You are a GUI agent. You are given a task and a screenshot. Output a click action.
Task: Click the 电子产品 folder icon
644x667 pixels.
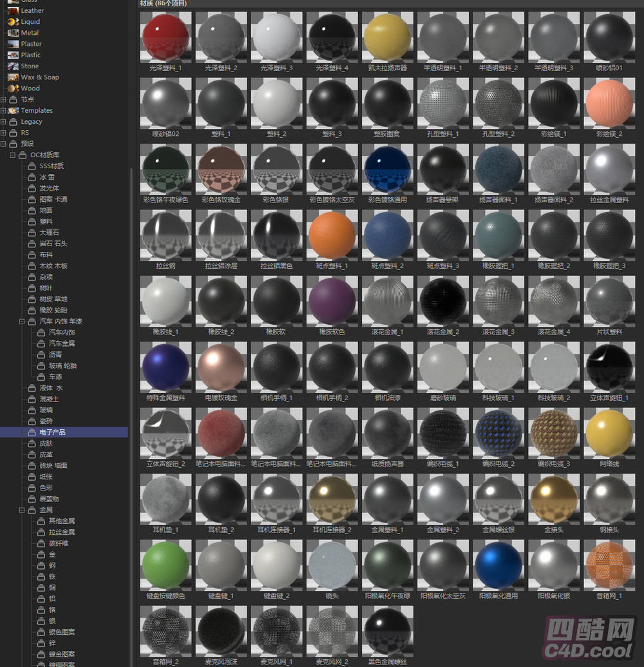pyautogui.click(x=32, y=432)
